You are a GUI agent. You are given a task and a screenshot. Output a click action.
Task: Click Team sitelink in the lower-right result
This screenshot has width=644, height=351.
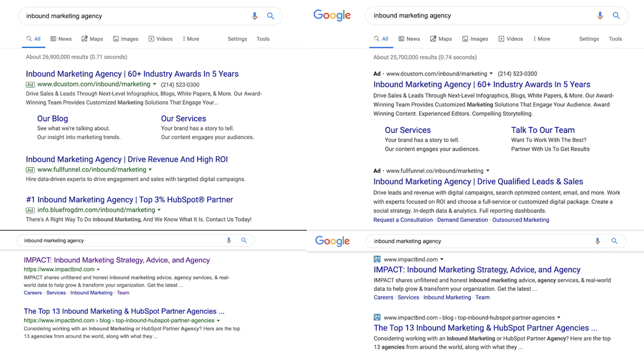click(x=482, y=297)
